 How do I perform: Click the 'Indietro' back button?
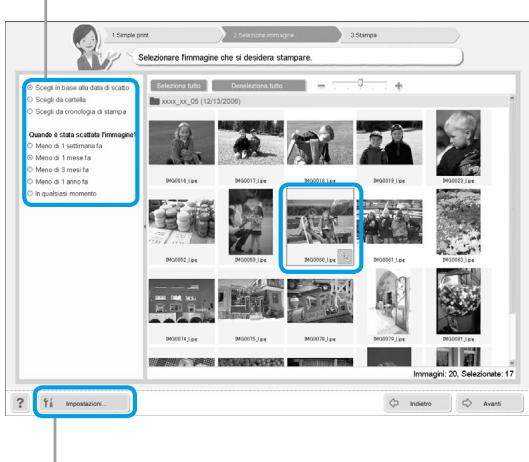coord(418,403)
